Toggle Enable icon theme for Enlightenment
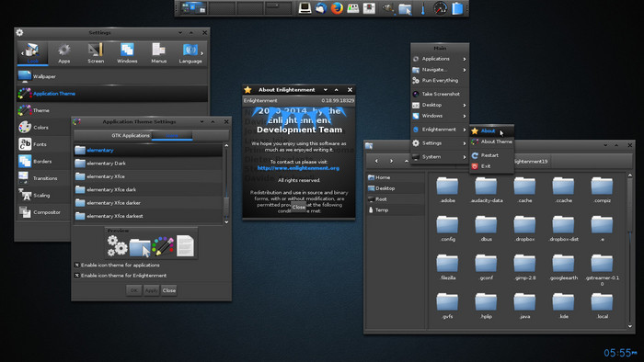Image resolution: width=644 pixels, height=362 pixels. pos(76,276)
